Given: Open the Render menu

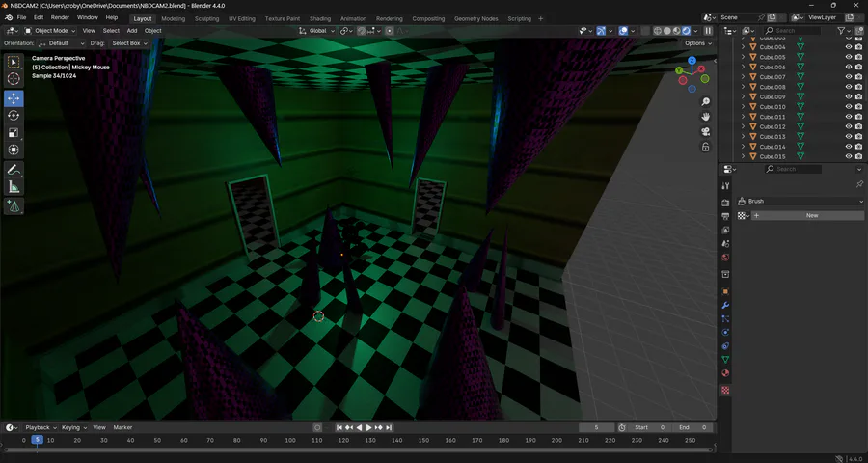Looking at the screenshot, I should (60, 17).
